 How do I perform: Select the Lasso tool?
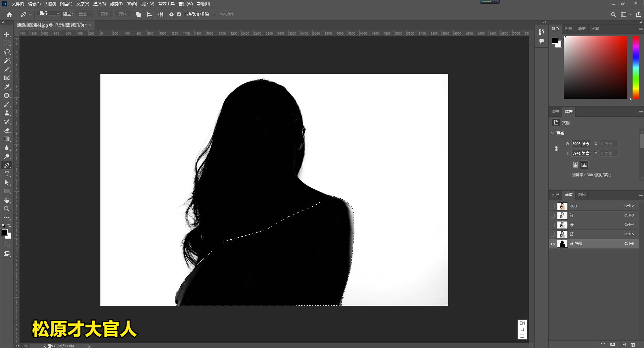[7, 52]
